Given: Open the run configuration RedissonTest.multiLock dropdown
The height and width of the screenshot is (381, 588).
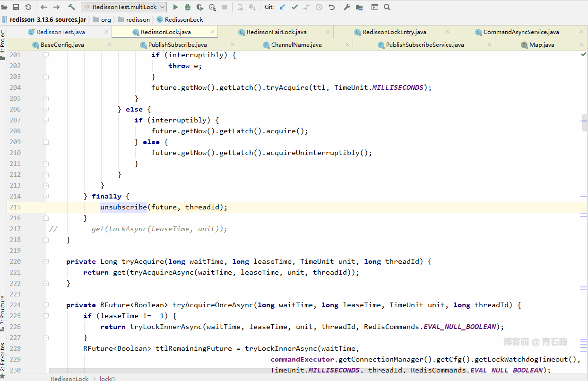Looking at the screenshot, I should point(124,7).
